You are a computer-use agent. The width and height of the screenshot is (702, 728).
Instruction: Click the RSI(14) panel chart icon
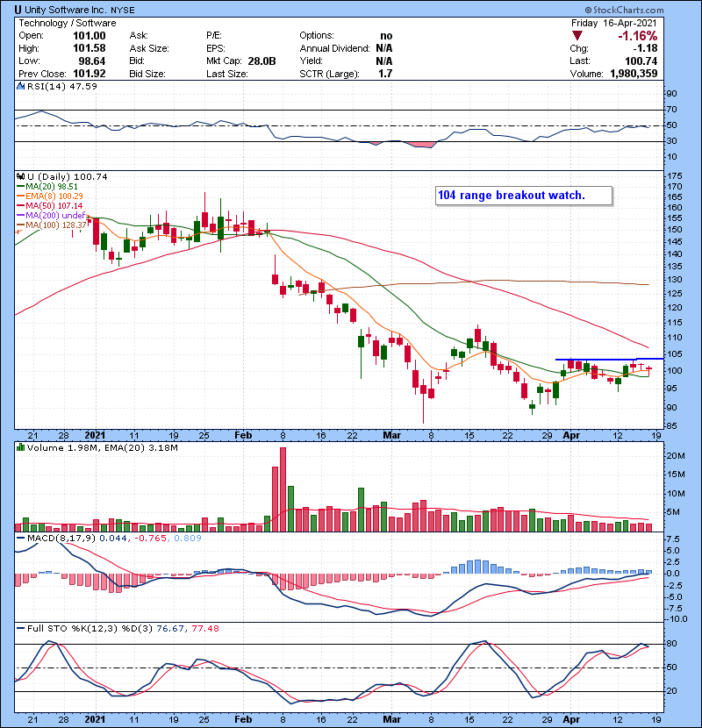(x=20, y=86)
